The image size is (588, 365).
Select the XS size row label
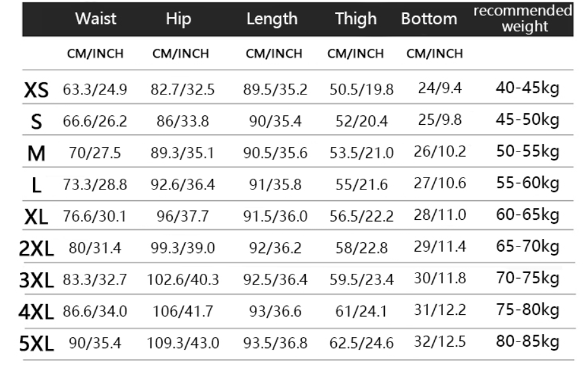pos(36,91)
